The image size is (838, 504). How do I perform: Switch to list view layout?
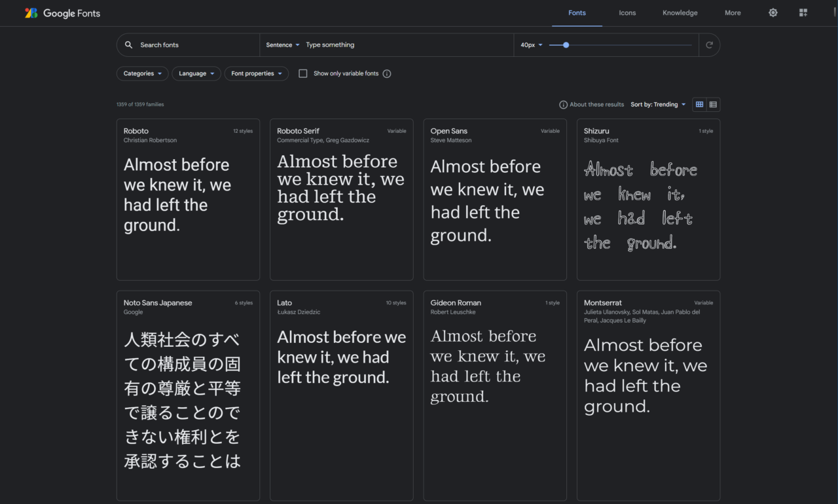(713, 105)
